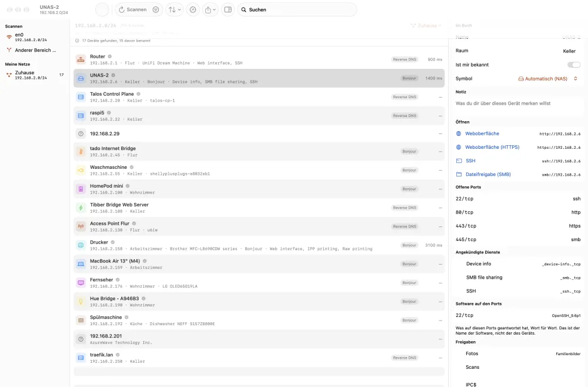Click the 3100 ms latency on Drucker row

[x=433, y=245]
